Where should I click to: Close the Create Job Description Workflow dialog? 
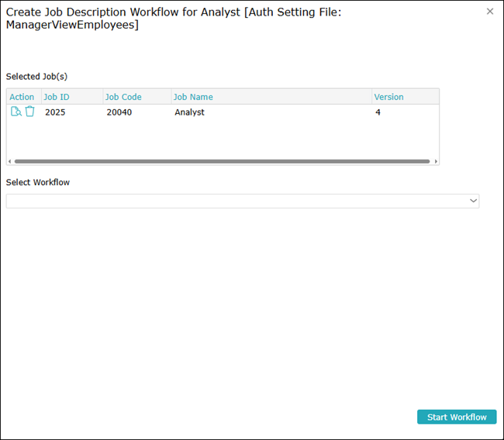489,12
